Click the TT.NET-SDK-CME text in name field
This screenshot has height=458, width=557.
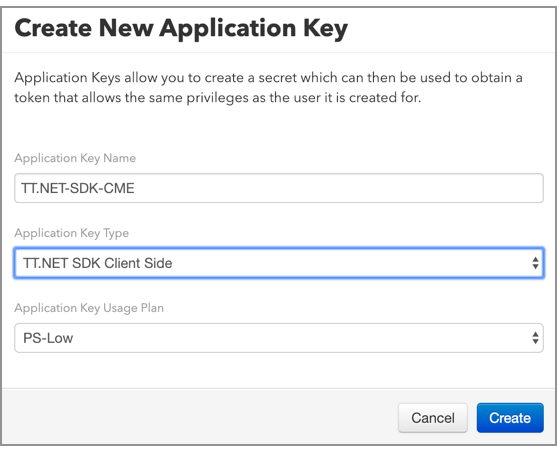point(78,188)
